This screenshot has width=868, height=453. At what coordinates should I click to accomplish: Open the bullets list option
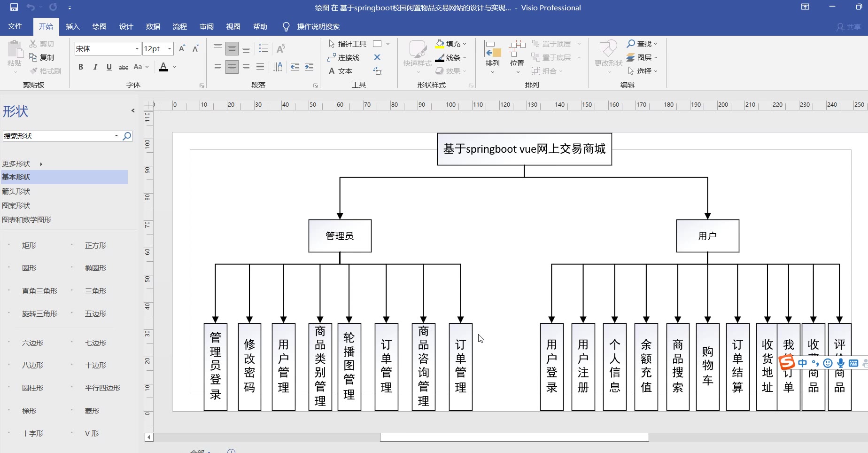[263, 48]
